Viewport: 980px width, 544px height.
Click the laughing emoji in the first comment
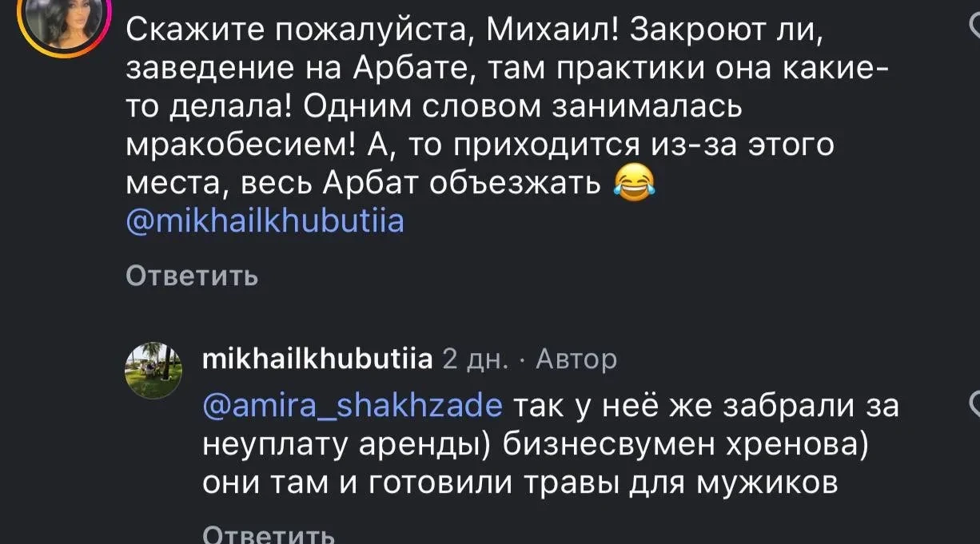tap(634, 183)
